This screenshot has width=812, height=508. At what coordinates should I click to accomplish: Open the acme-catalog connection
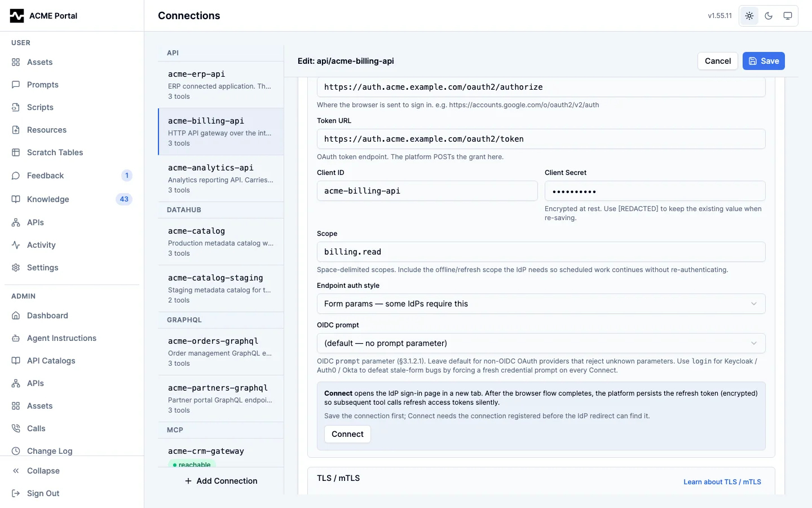point(221,242)
